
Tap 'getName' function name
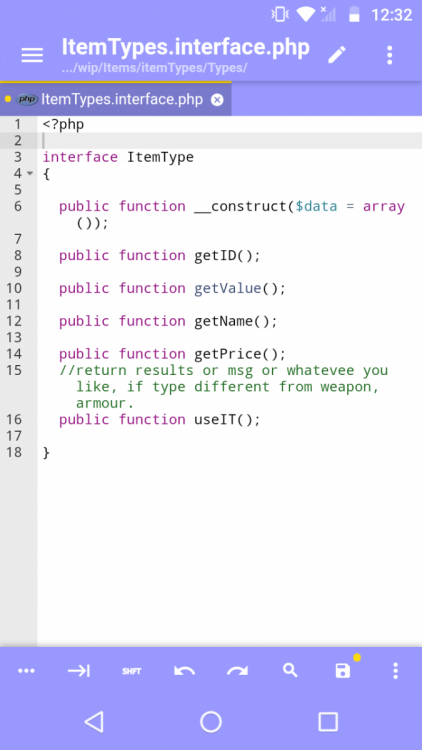click(223, 321)
